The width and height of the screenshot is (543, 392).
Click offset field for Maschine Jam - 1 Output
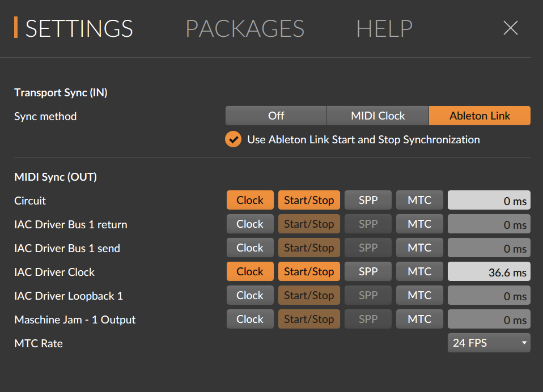coord(489,319)
